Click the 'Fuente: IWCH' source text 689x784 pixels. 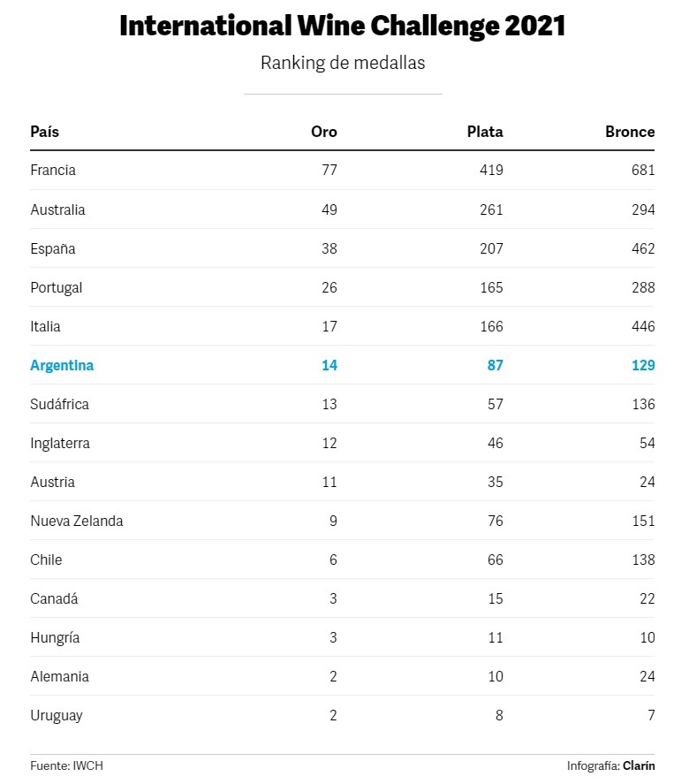[66, 765]
